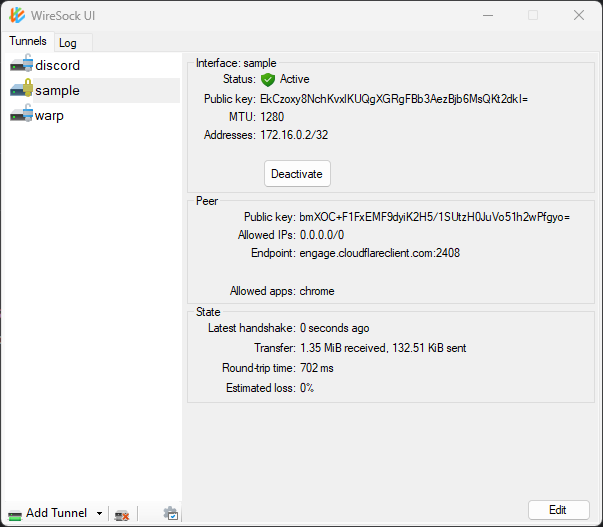603x527 pixels.
Task: Open the settings gear icon in toolbar
Action: click(171, 514)
